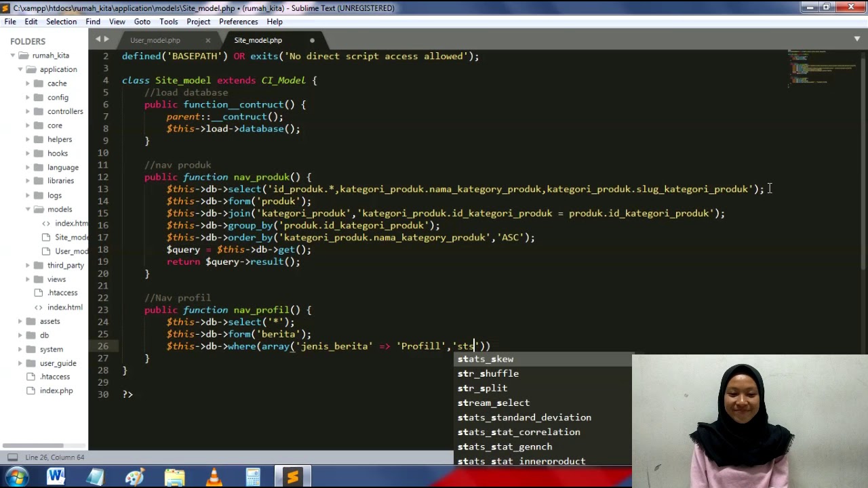Expand the views folder
Screen dimensions: 868x488
point(28,279)
